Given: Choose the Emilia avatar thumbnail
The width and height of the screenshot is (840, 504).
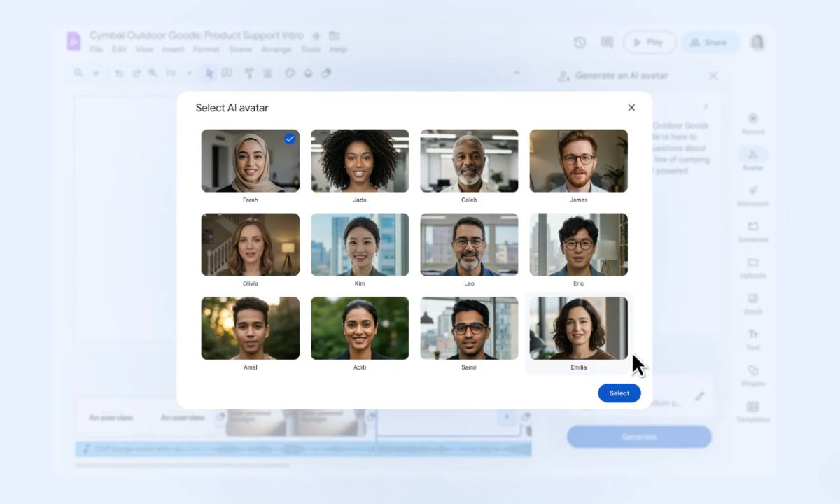Looking at the screenshot, I should click(x=578, y=328).
